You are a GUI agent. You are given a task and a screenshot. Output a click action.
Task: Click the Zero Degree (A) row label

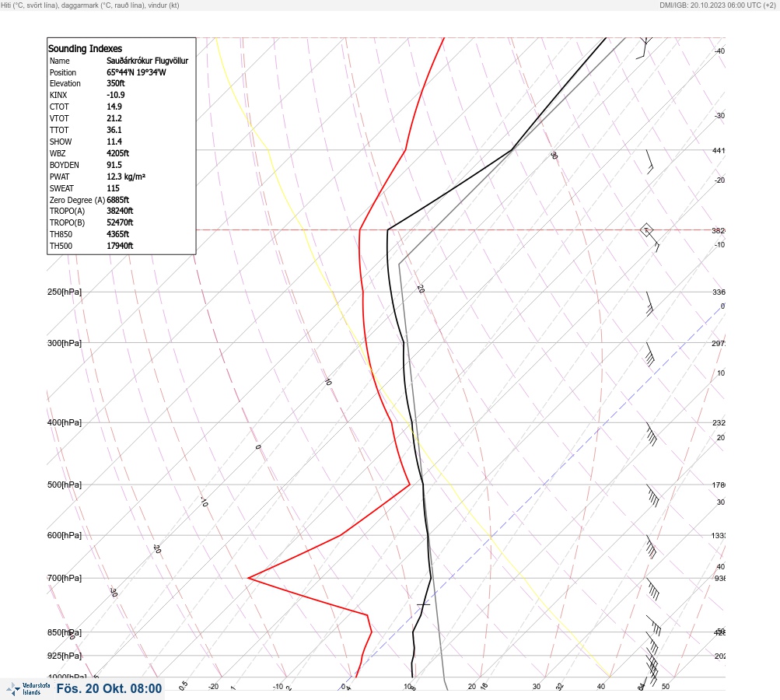[x=77, y=200]
